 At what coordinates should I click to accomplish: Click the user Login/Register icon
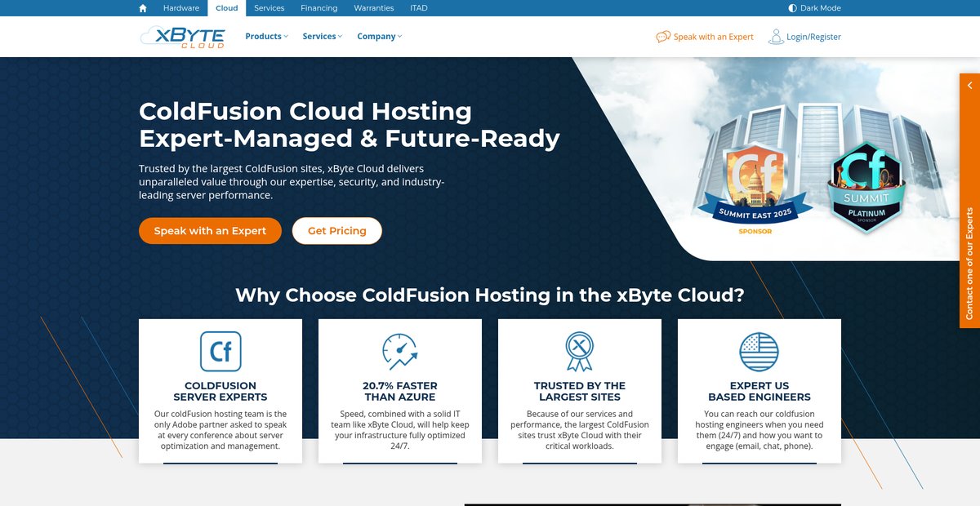click(x=776, y=37)
